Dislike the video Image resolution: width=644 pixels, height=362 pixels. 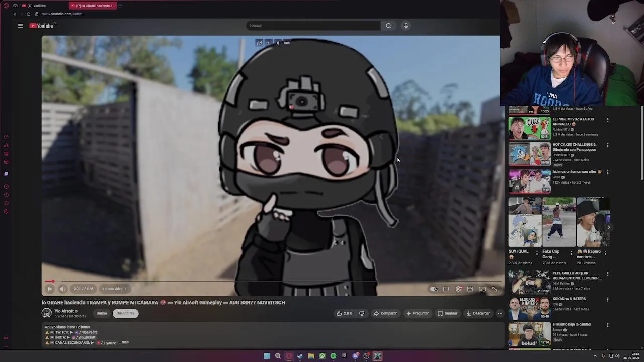click(x=362, y=313)
